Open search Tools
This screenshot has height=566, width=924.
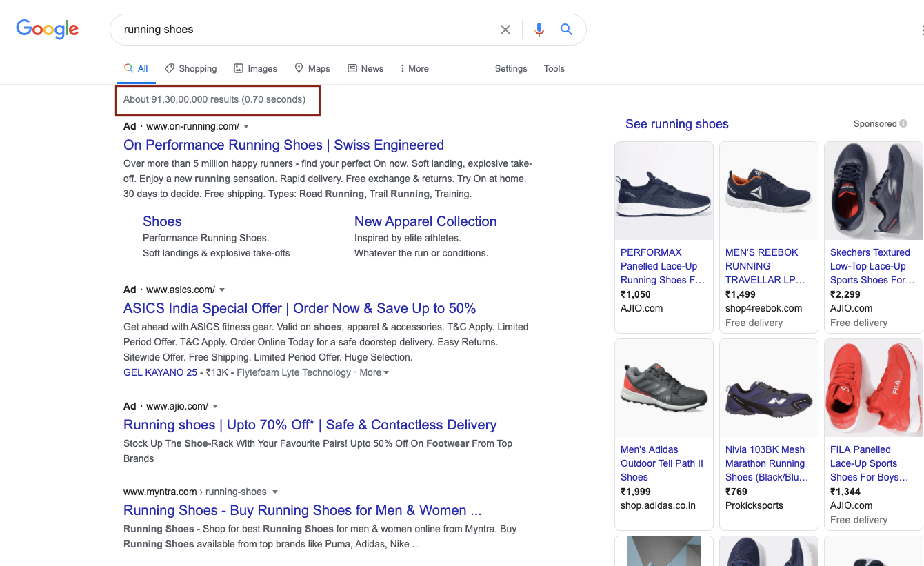[x=554, y=68]
